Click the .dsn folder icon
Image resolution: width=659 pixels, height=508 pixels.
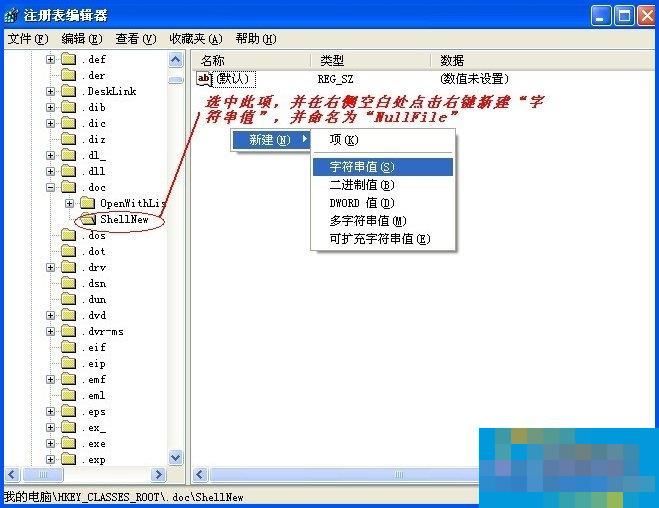click(69, 283)
